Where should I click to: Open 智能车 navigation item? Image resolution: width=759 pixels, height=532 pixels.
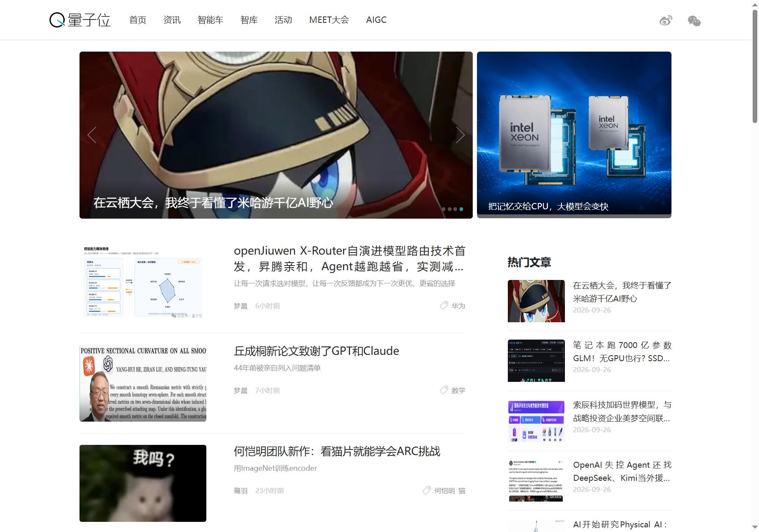(211, 20)
